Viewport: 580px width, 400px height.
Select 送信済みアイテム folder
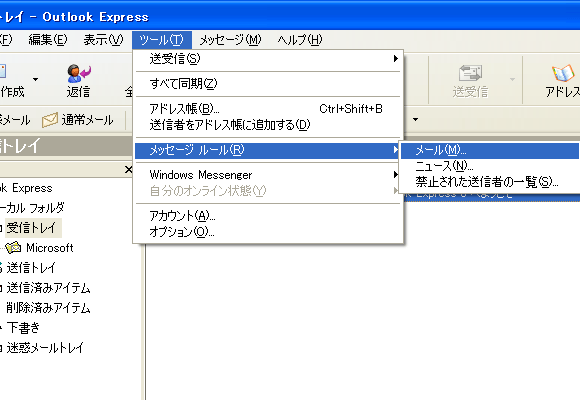point(48,288)
